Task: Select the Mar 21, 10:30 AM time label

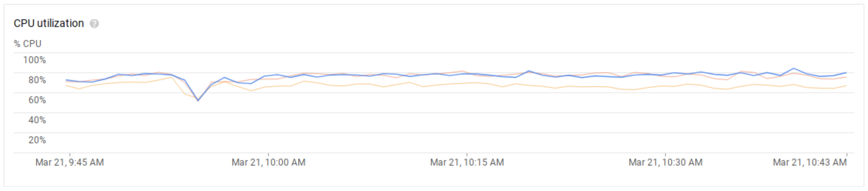Action: click(x=665, y=162)
